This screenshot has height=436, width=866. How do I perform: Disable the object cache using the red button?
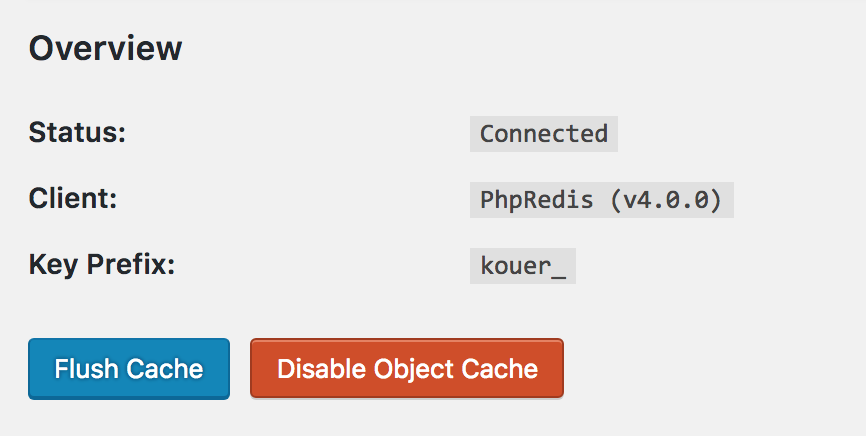[407, 369]
